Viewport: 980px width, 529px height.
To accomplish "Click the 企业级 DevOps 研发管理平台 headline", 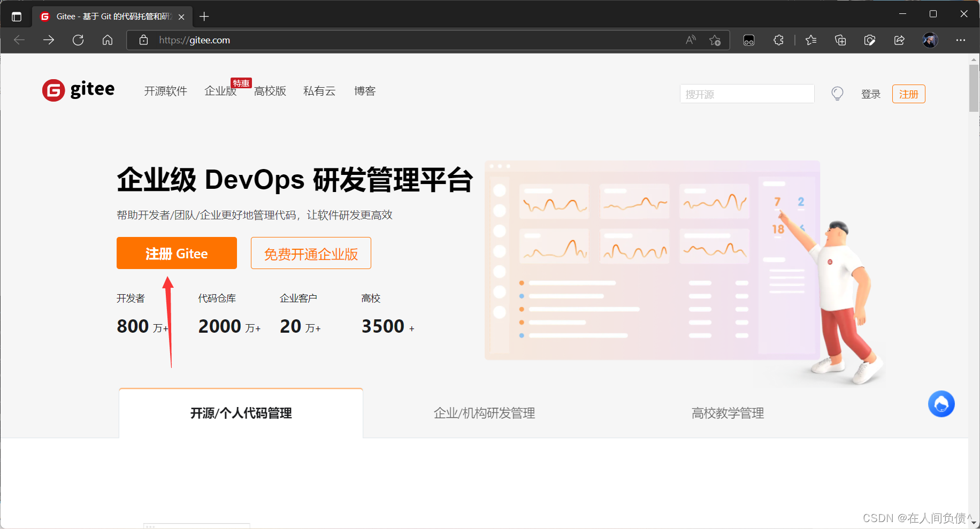I will pos(295,180).
